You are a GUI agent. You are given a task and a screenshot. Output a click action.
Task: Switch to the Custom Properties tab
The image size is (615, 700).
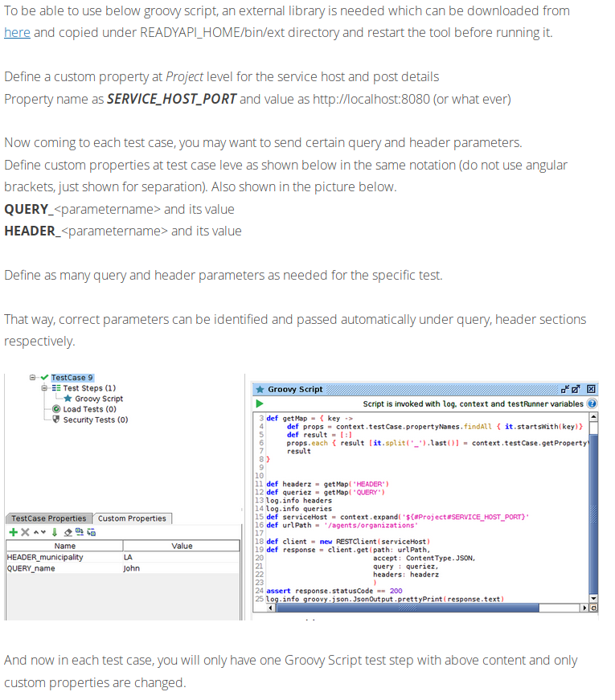pos(132,518)
